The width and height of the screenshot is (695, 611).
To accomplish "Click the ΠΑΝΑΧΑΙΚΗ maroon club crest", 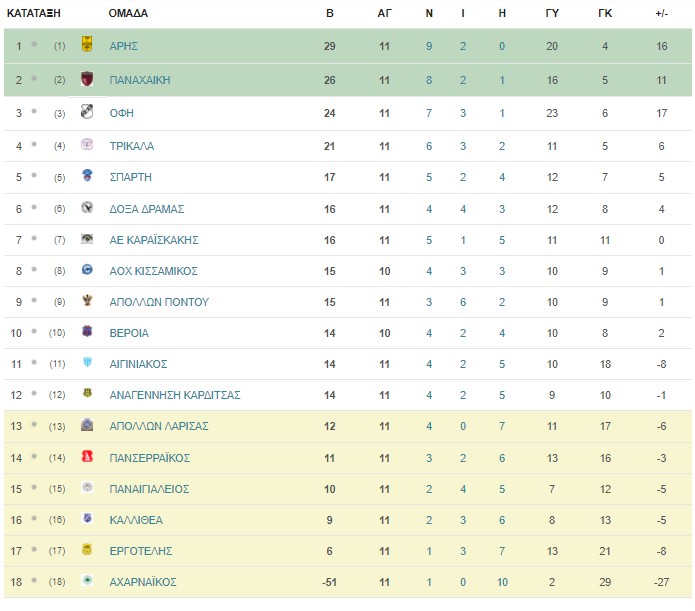I will click(87, 78).
